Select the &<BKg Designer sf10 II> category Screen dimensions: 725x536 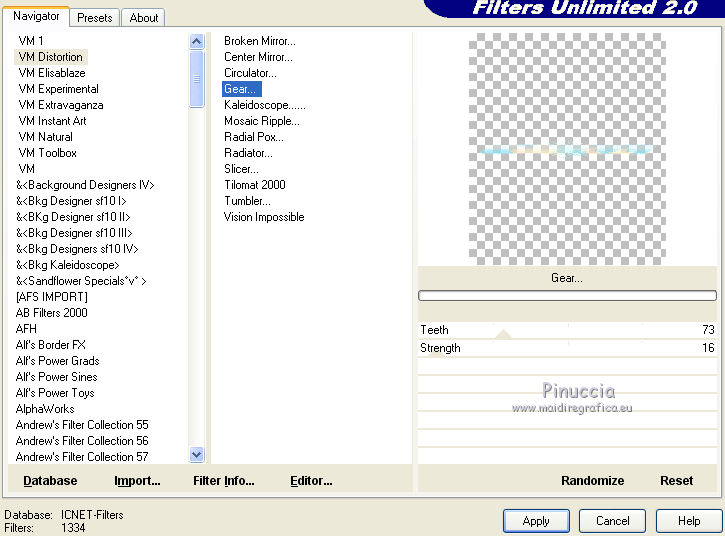[x=73, y=217]
